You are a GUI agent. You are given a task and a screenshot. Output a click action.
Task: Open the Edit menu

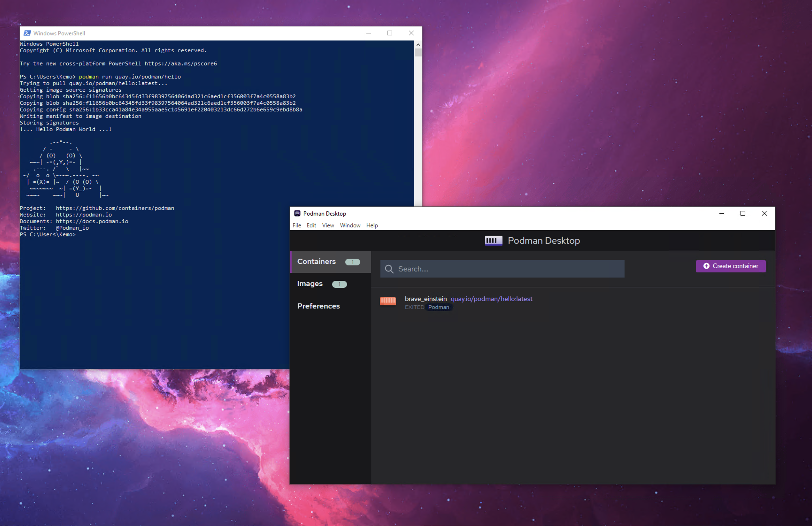coord(311,225)
